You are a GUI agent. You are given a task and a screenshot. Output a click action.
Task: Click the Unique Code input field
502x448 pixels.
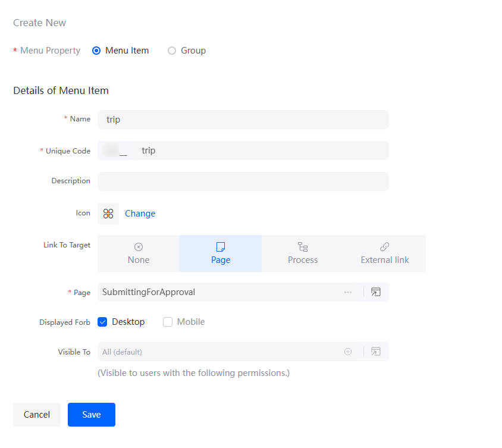coord(243,151)
